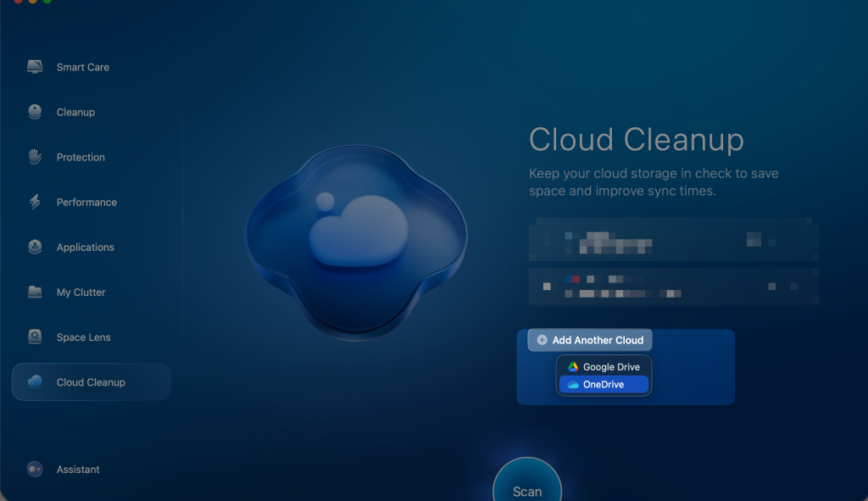
Task: Click the My Clutter folder icon
Action: click(x=34, y=292)
